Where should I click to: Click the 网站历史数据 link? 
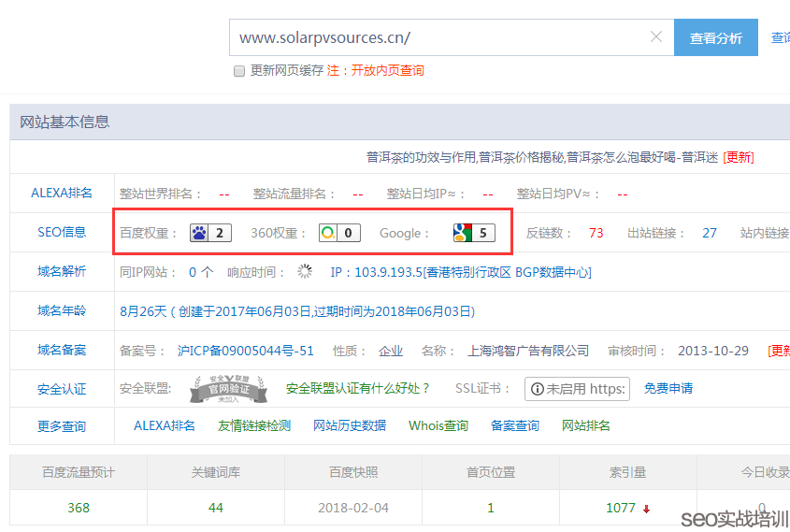pyautogui.click(x=350, y=425)
